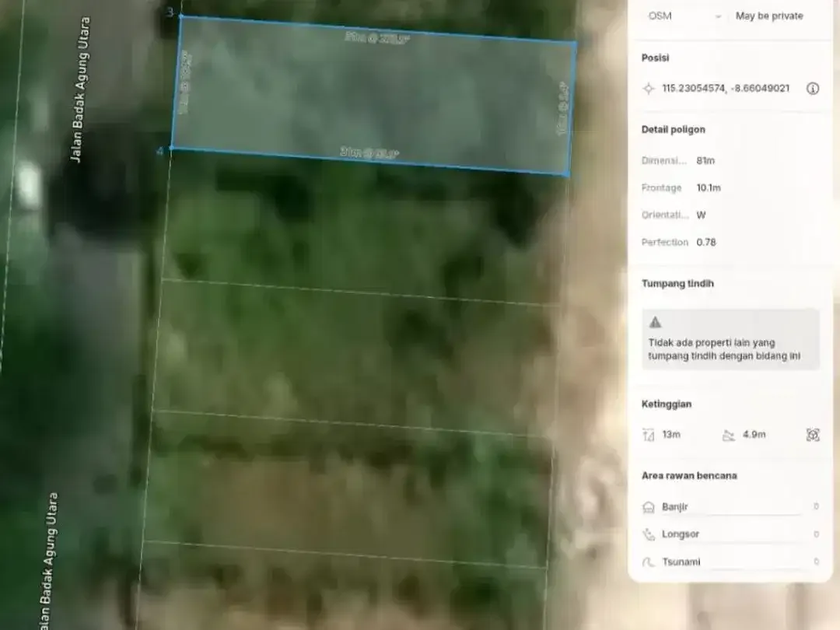Click the Orientation value W
Image resolution: width=840 pixels, height=630 pixels.
(702, 215)
